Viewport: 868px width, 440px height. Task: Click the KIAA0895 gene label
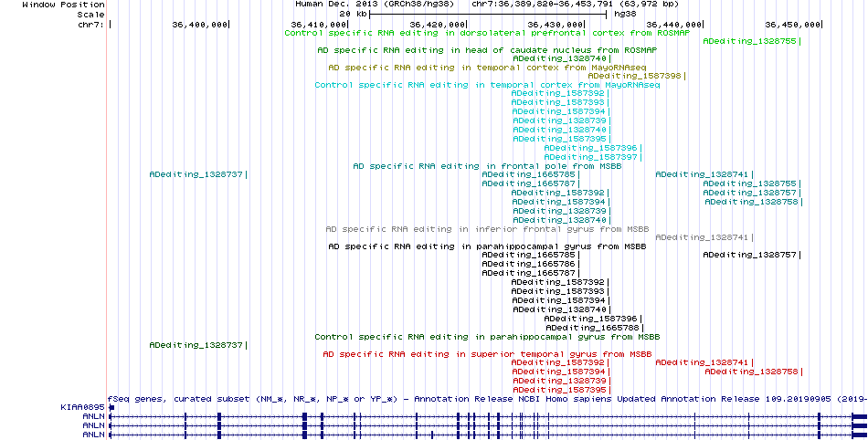pyautogui.click(x=80, y=407)
